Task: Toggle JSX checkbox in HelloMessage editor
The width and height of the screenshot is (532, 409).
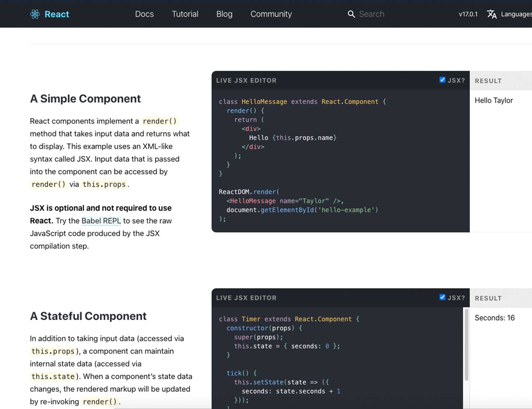Action: pos(442,80)
